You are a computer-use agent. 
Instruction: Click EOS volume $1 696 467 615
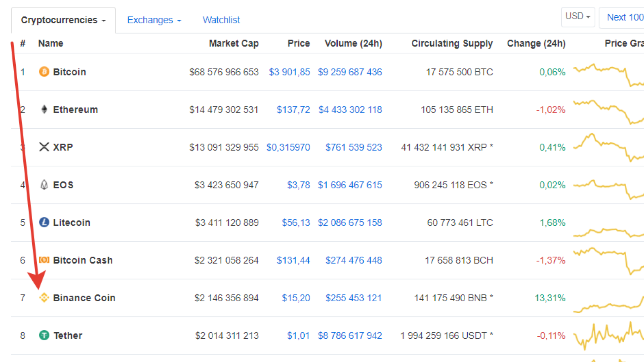[x=350, y=185]
